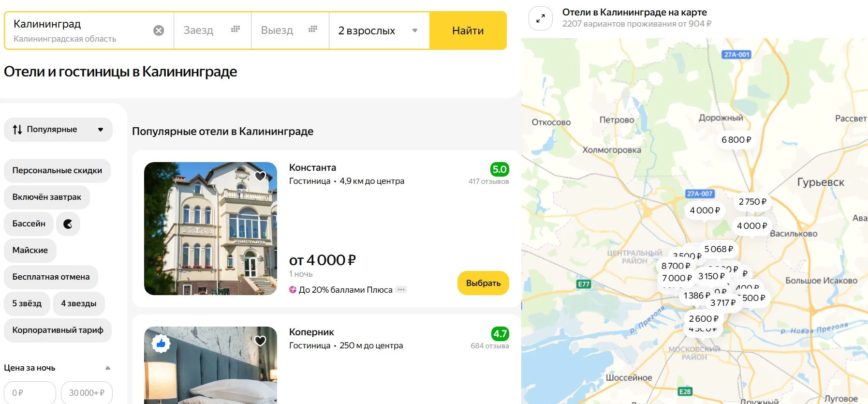Open Плюс points details ellipsis
Viewport: 868px width, 404px height.
401,290
